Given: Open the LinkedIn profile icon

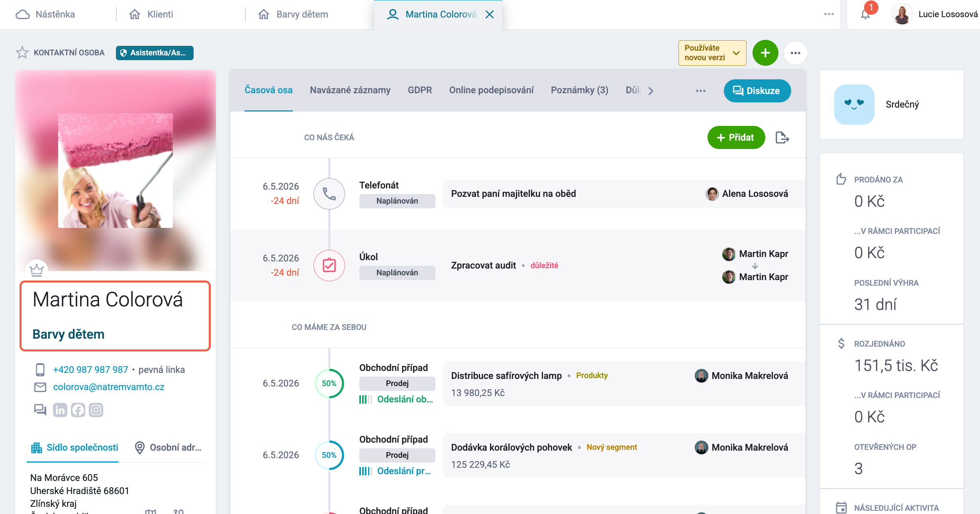Looking at the screenshot, I should pos(60,410).
